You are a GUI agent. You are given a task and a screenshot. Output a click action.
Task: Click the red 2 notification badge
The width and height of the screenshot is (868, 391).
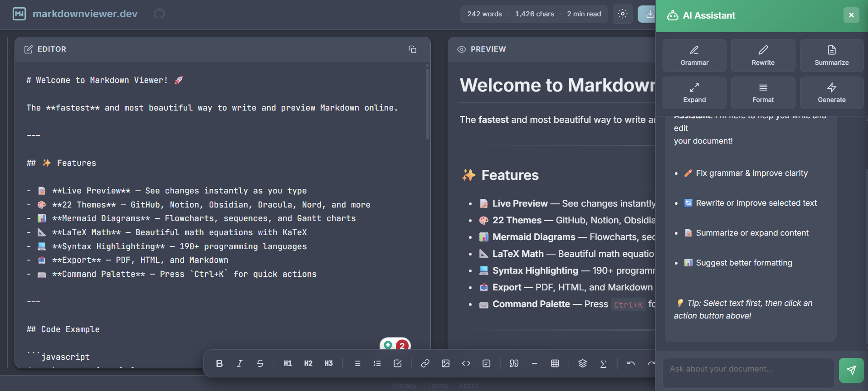402,346
